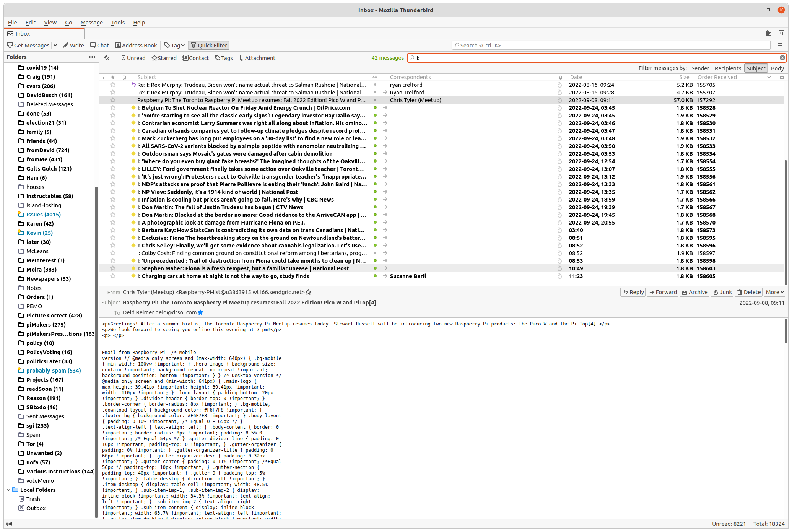Open the Edit menu
Image resolution: width=792 pixels, height=532 pixels.
(30, 23)
